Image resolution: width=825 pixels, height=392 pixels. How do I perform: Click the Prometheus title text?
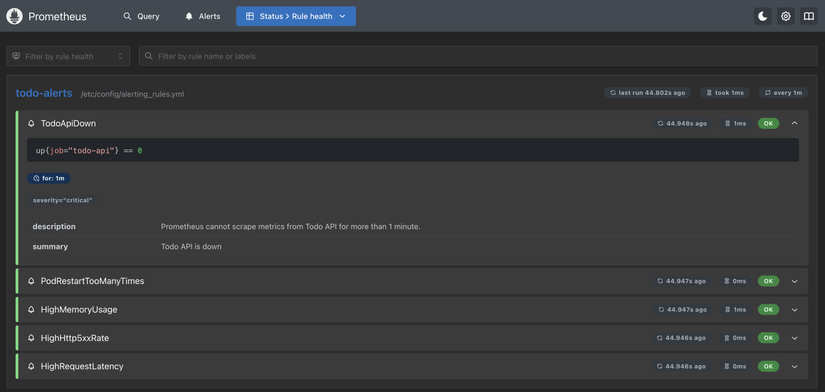click(57, 16)
